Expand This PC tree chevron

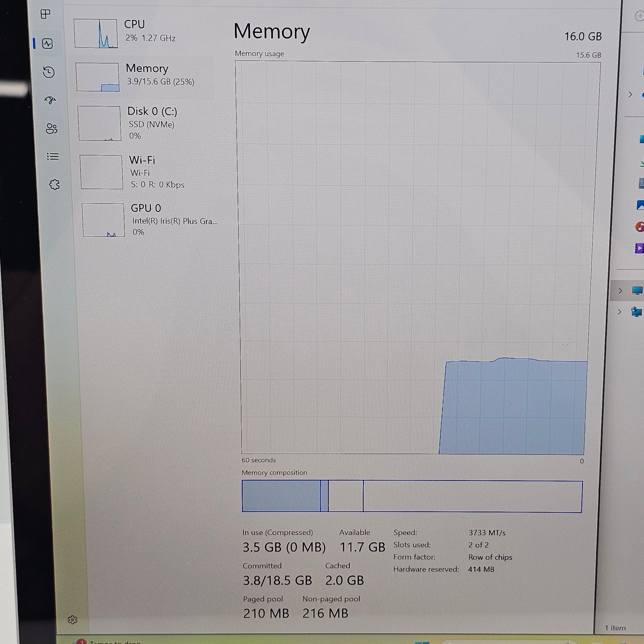pyautogui.click(x=620, y=291)
